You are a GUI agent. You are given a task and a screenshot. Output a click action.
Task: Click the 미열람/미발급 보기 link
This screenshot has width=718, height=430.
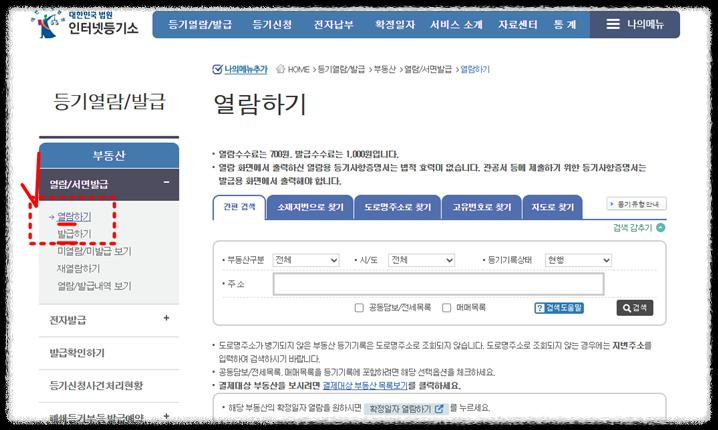94,251
